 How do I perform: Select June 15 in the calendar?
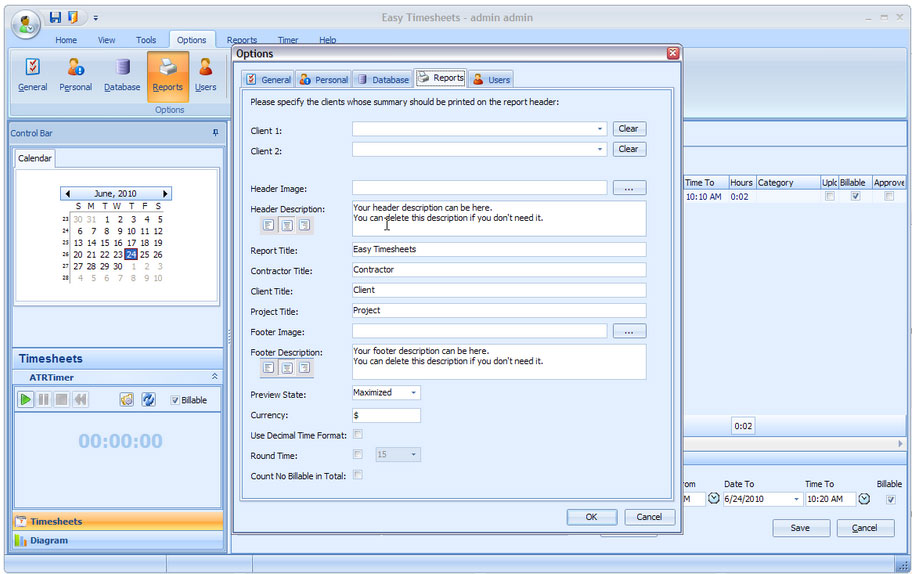tap(105, 243)
